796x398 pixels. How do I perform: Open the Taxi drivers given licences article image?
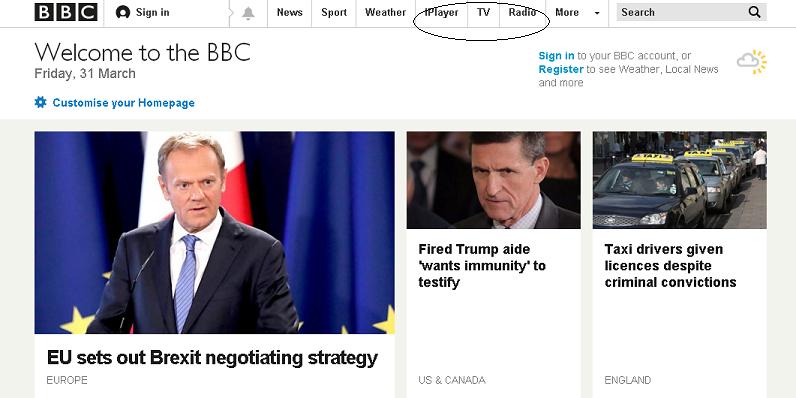(x=680, y=180)
